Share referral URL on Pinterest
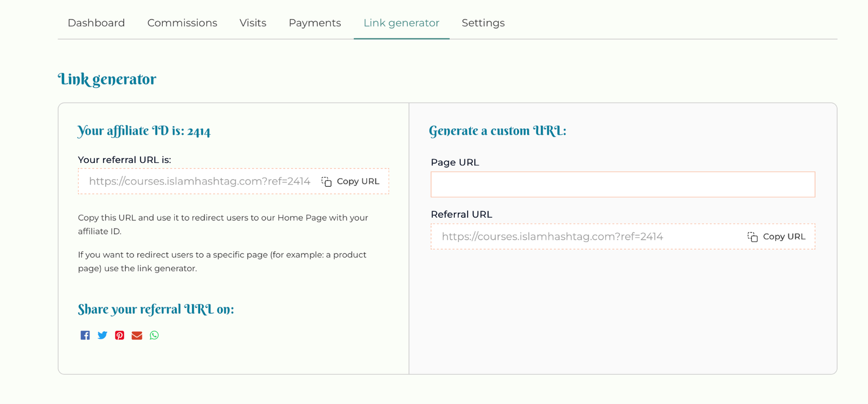Viewport: 868px width, 404px height. pos(120,335)
